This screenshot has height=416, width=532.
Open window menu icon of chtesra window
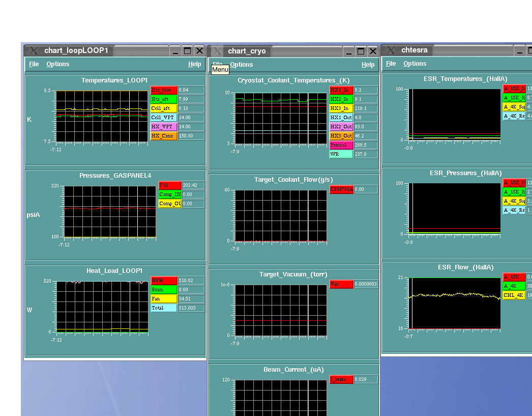click(x=391, y=50)
